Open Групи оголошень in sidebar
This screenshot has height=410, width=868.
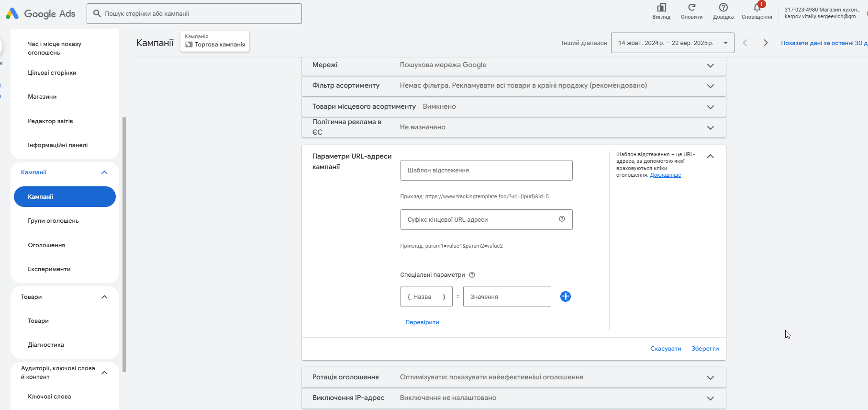click(x=53, y=221)
